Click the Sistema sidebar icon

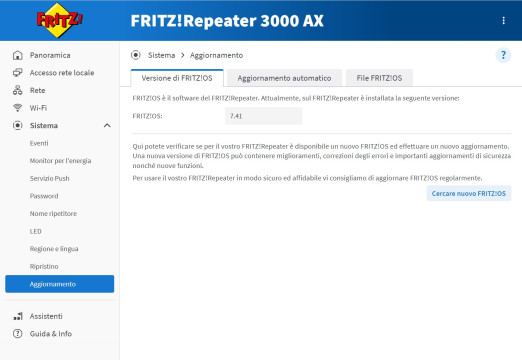click(x=17, y=125)
